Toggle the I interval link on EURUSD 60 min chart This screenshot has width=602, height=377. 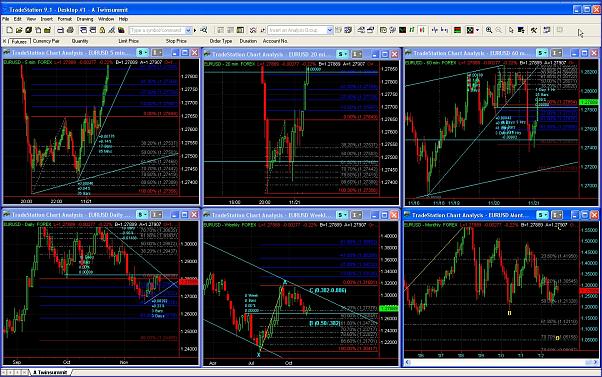(557, 53)
